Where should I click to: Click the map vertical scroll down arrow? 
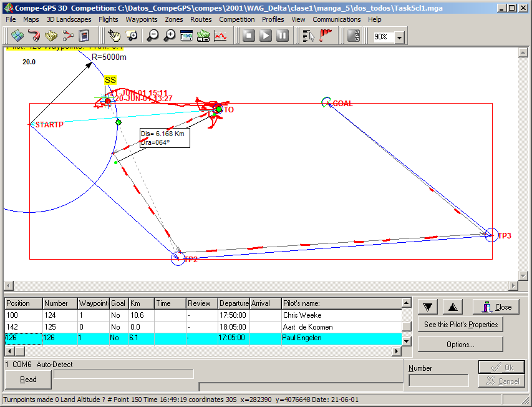(x=523, y=276)
